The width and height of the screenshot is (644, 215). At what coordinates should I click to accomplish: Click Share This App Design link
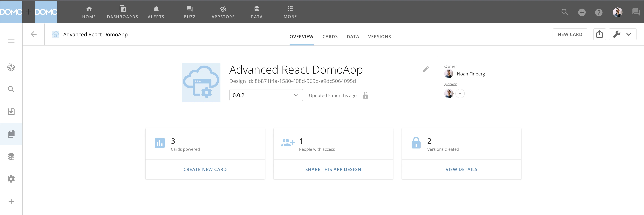pyautogui.click(x=333, y=169)
